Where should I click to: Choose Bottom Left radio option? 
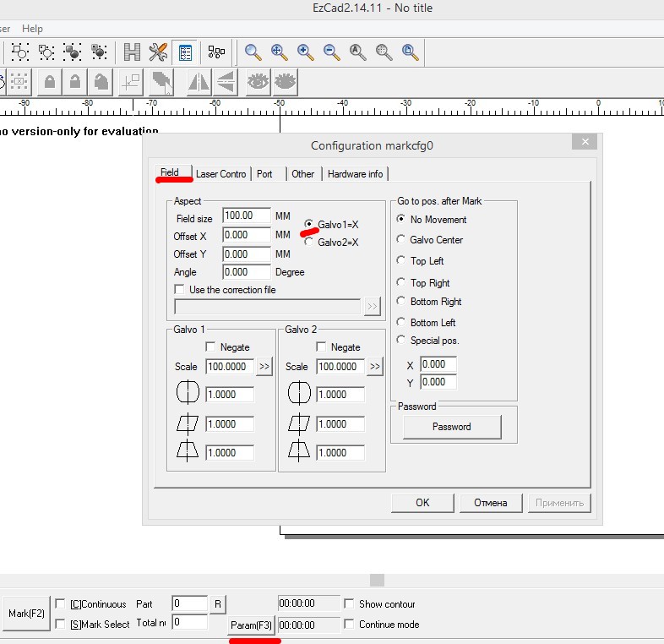click(400, 321)
